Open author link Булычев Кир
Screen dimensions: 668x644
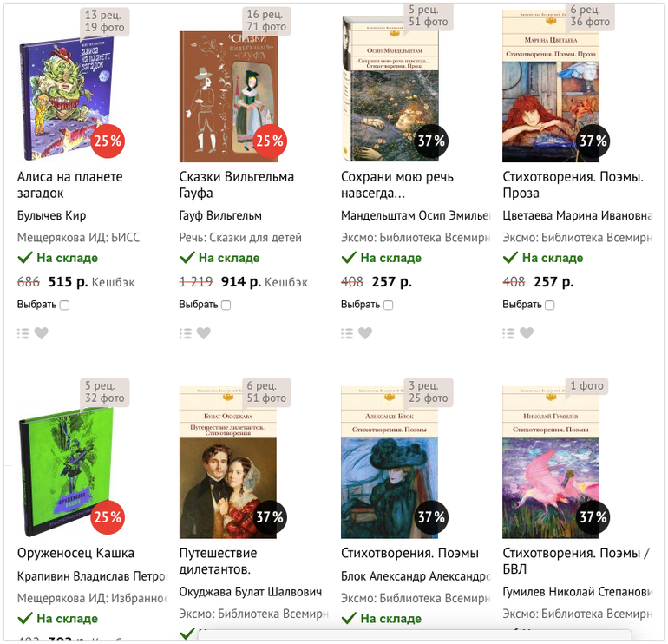tap(52, 215)
